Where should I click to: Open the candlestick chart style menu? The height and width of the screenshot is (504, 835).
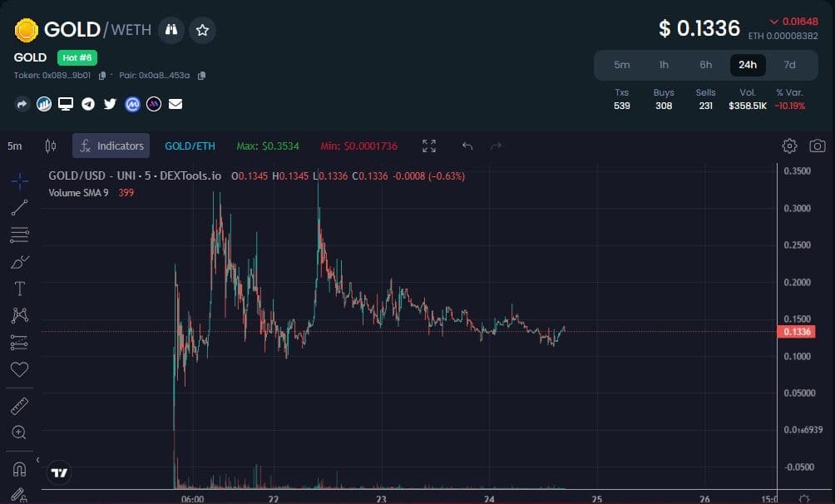[x=51, y=146]
